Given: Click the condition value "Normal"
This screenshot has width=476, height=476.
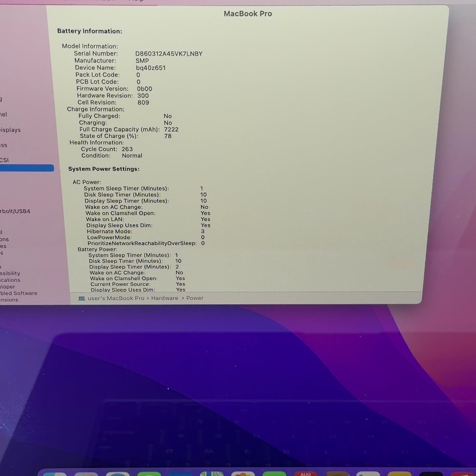Looking at the screenshot, I should (x=132, y=156).
